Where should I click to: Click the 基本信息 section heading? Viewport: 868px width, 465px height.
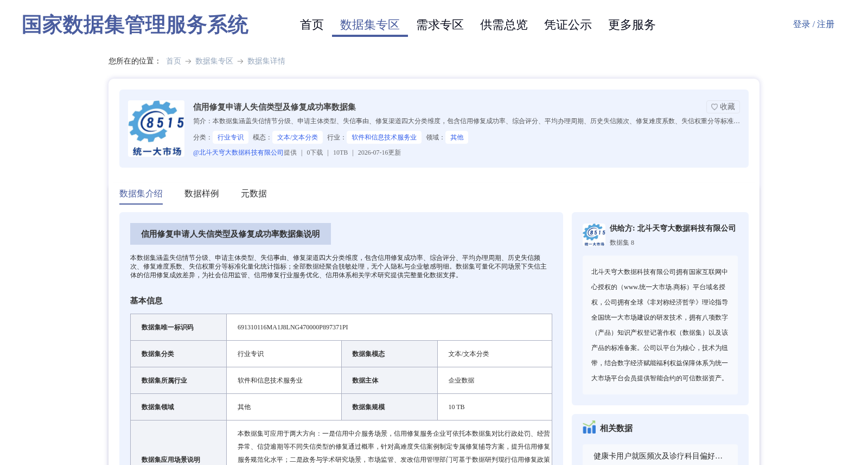[146, 301]
